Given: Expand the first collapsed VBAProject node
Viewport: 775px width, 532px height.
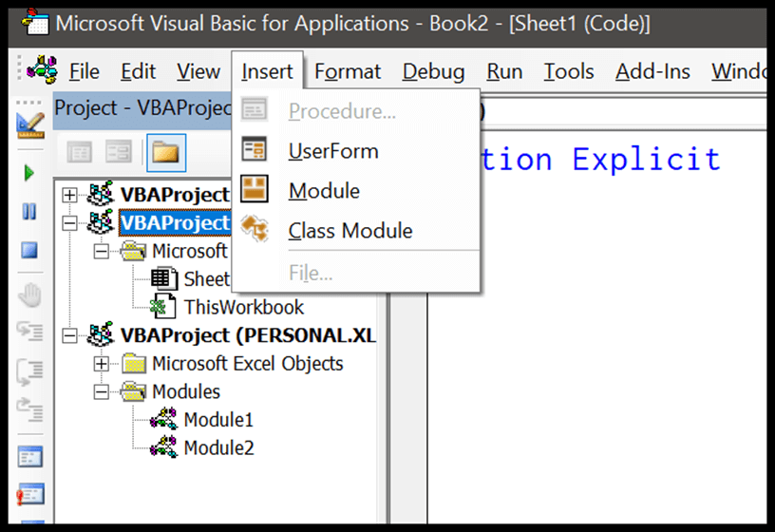Looking at the screenshot, I should coord(69,195).
